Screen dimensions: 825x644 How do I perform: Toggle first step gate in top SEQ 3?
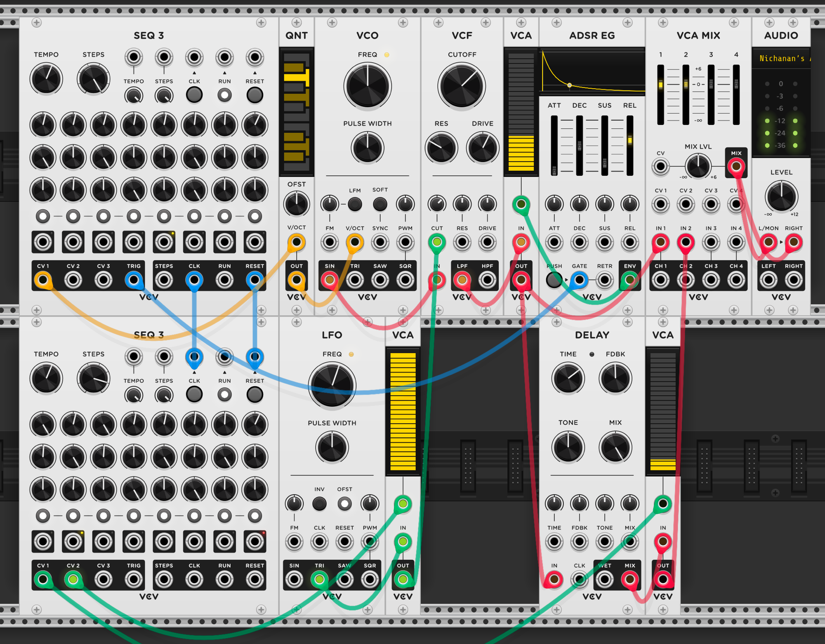pyautogui.click(x=43, y=216)
